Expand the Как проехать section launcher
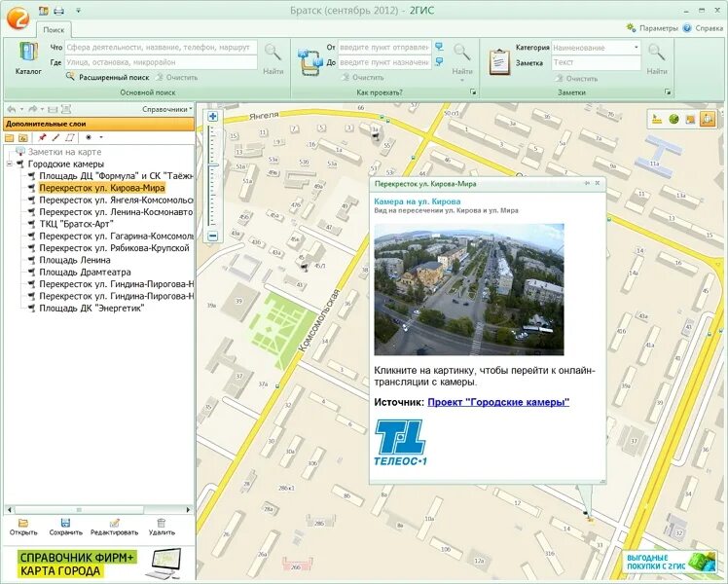 (473, 91)
